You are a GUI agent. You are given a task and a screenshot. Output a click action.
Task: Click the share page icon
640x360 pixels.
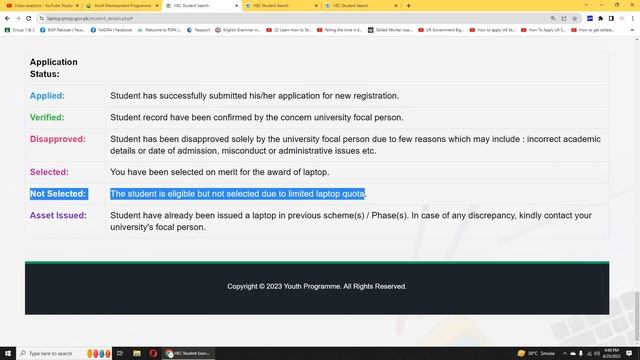coord(564,18)
